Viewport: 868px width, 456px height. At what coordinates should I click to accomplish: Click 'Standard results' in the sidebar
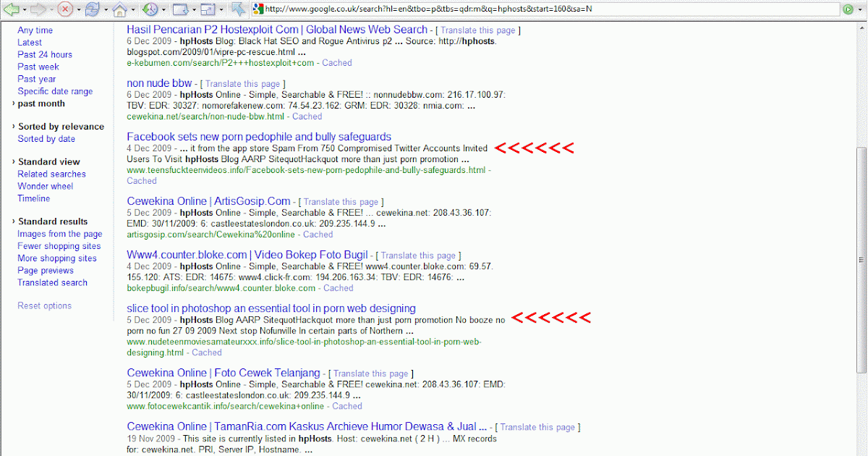(x=53, y=222)
